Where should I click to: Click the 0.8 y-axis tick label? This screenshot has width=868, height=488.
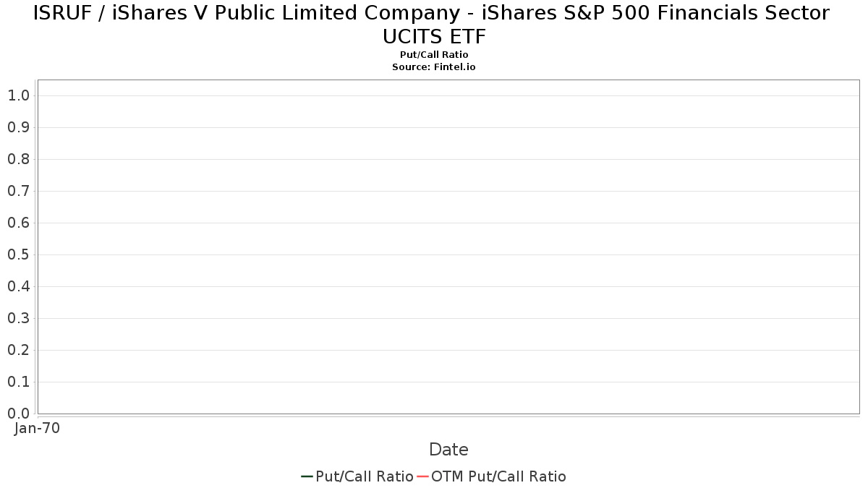19,159
